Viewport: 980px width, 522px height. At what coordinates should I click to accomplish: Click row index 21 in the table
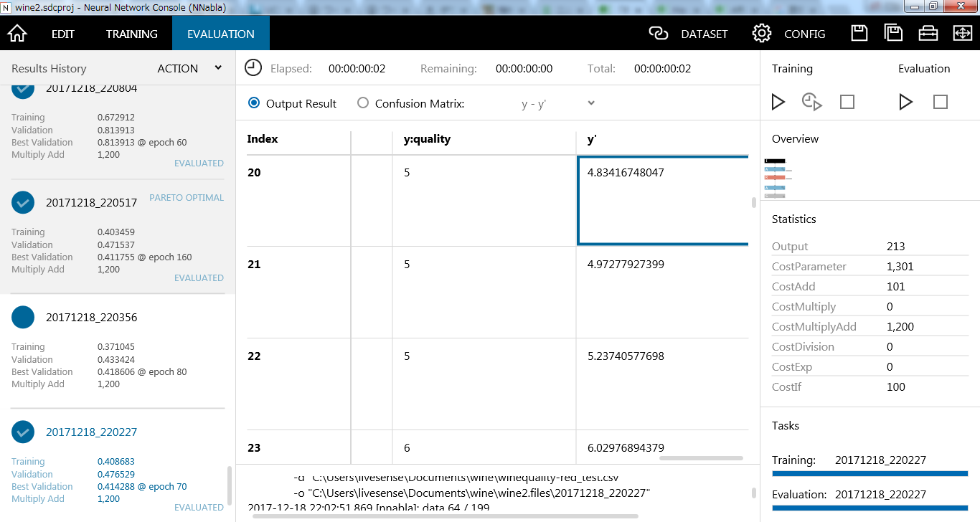(254, 265)
